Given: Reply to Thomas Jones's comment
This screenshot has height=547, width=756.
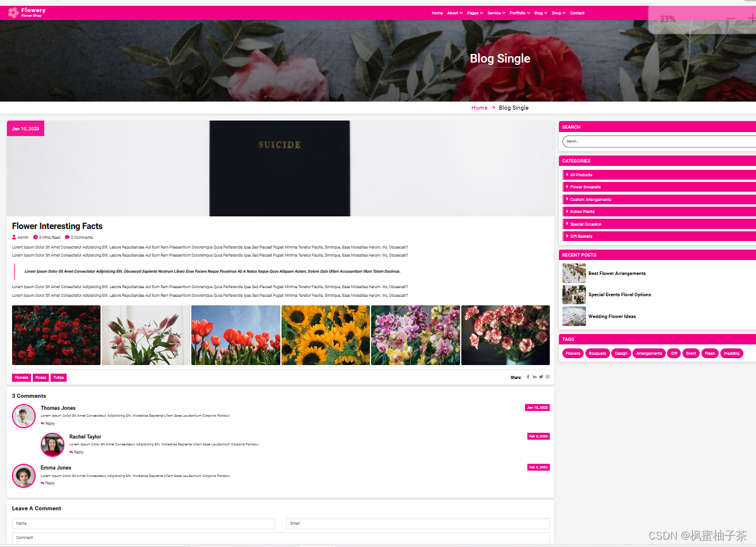Looking at the screenshot, I should 48,424.
